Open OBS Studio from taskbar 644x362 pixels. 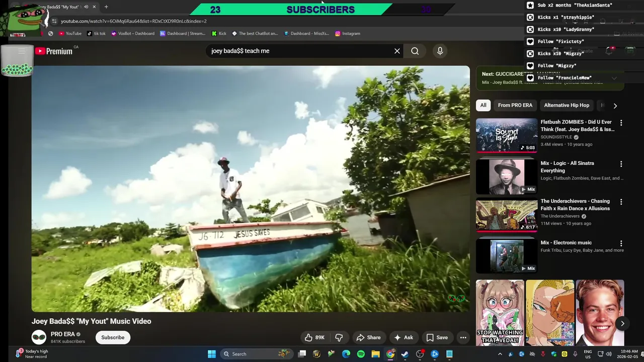[420, 354]
